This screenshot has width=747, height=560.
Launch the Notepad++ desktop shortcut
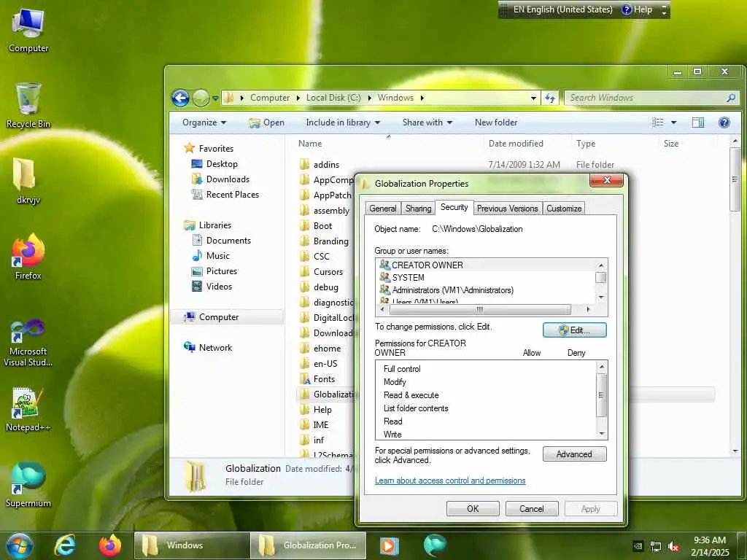28,410
